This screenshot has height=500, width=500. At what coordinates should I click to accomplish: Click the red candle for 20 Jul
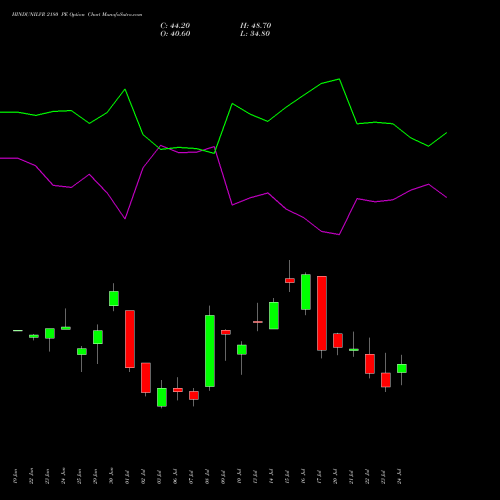pyautogui.click(x=338, y=341)
